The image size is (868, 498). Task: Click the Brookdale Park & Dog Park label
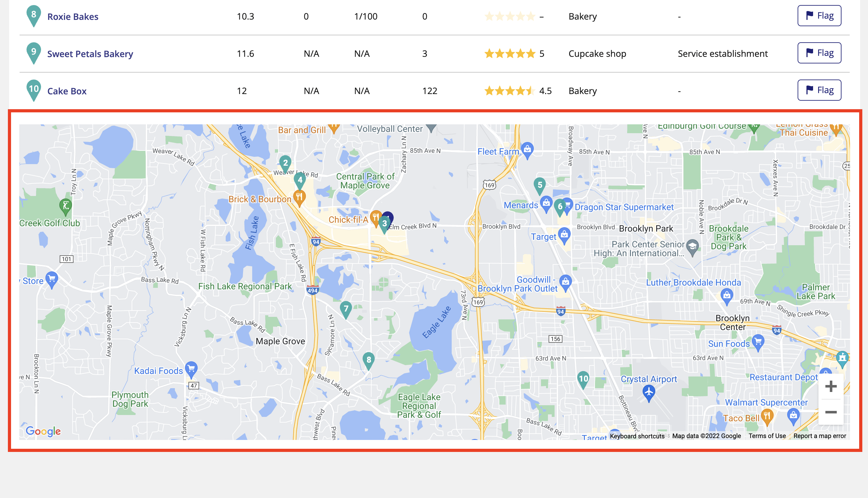pyautogui.click(x=728, y=237)
